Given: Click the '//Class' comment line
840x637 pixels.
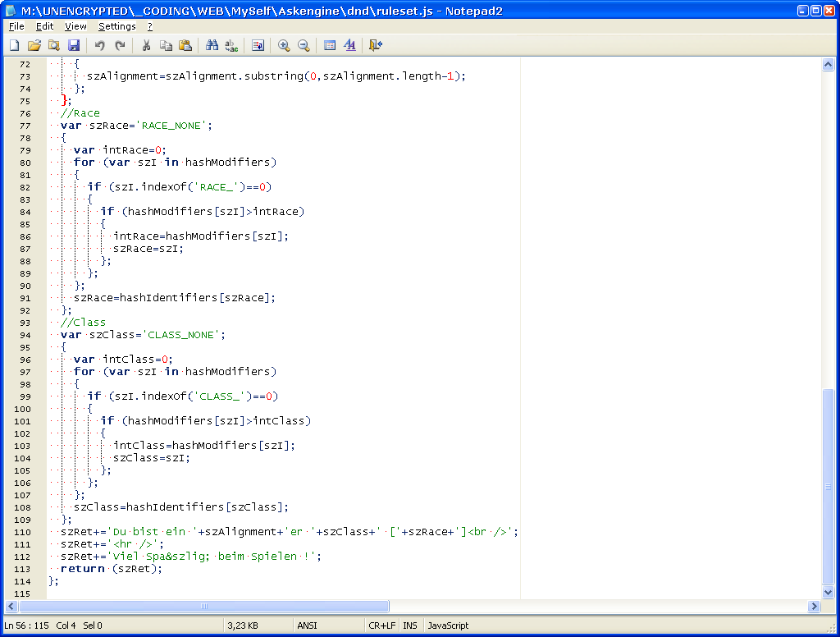Looking at the screenshot, I should click(83, 323).
